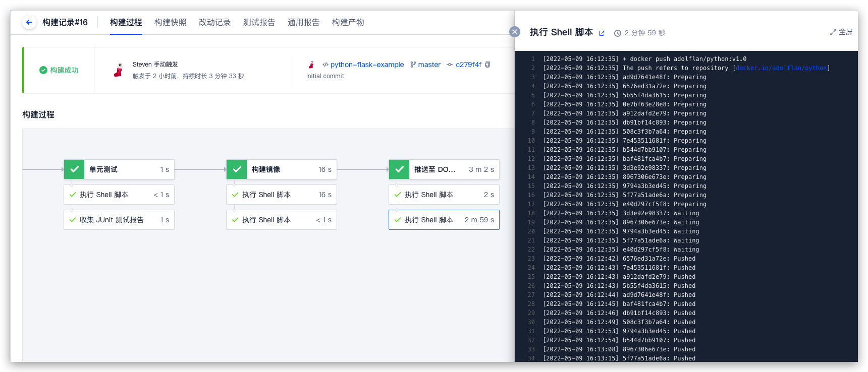Close the shell log panel with the X icon
Image resolution: width=868 pixels, height=372 pixels.
tap(515, 32)
